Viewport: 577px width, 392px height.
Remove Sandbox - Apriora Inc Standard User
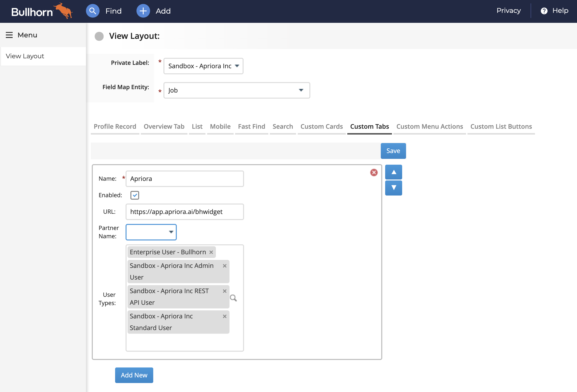tap(224, 316)
